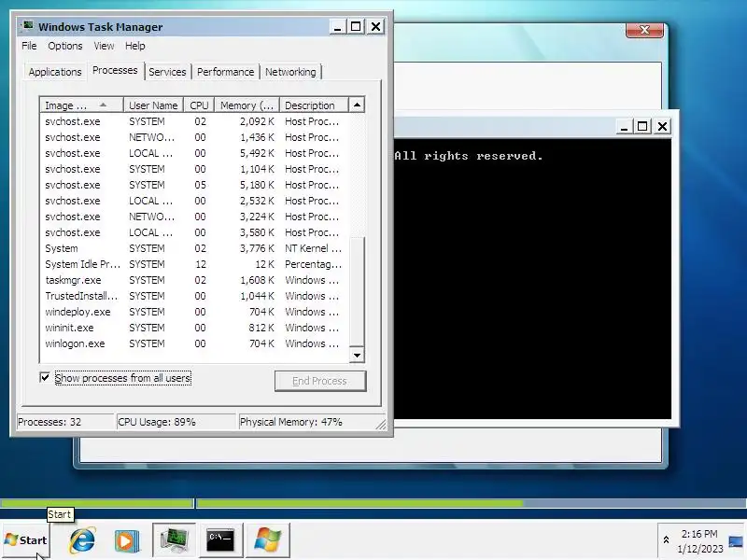The width and height of the screenshot is (747, 560).
Task: Select the System process row
Action: click(194, 248)
